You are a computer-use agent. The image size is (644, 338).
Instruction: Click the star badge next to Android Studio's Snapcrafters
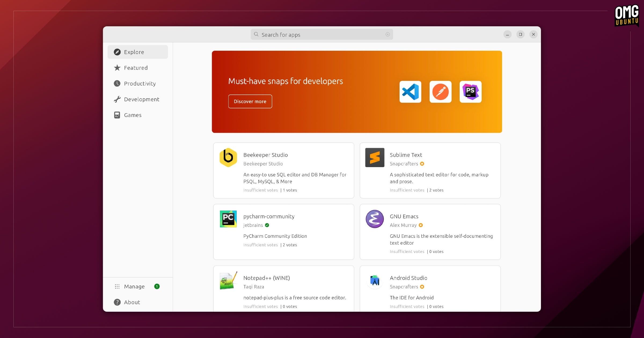(x=422, y=287)
